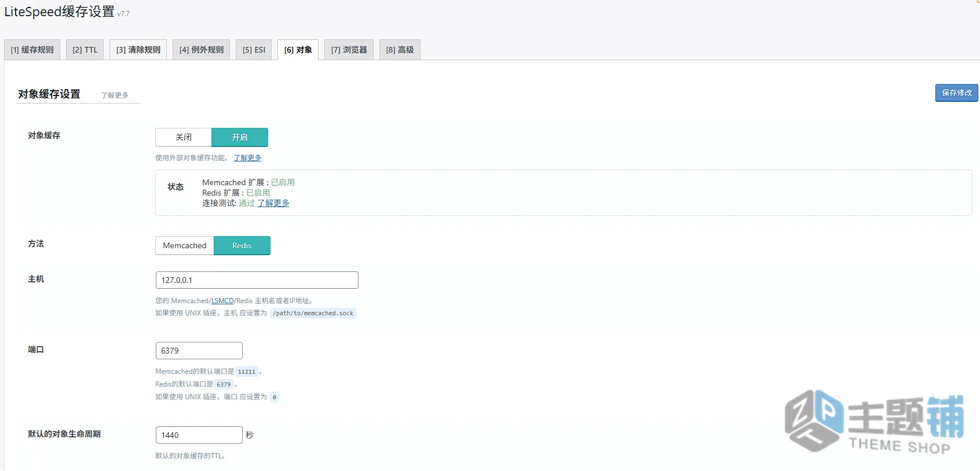Focus the 主机 field containing 127.0.0.1
980x471 pixels.
257,280
